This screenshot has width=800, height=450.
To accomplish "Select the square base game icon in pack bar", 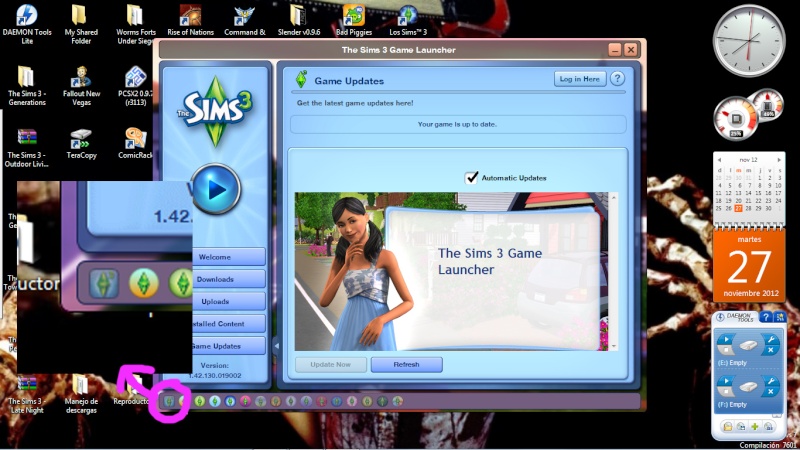I will pos(169,402).
